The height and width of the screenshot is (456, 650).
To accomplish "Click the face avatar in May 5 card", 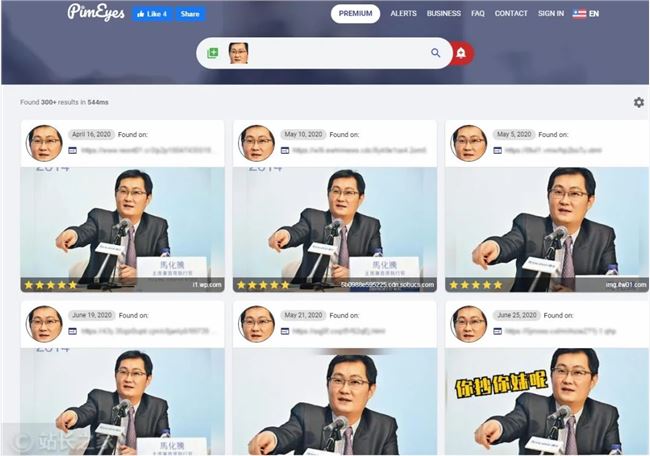I will pyautogui.click(x=469, y=143).
